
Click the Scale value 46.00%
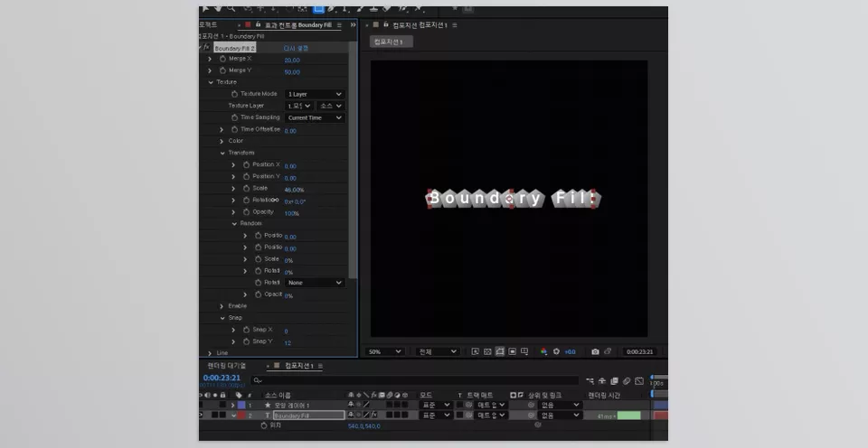pyautogui.click(x=294, y=190)
